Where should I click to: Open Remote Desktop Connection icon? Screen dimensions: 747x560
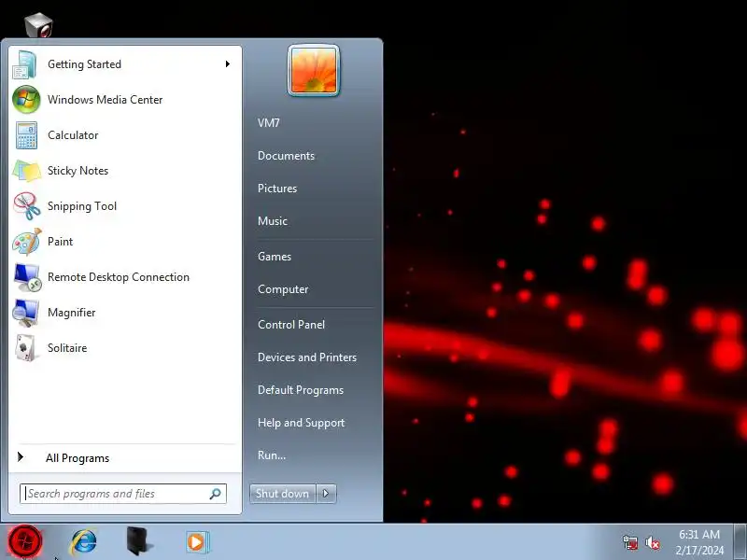click(27, 277)
